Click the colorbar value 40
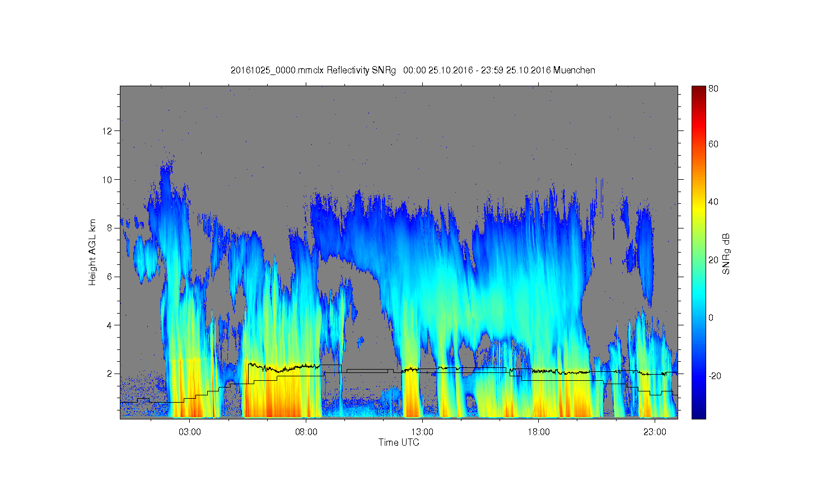Viewport: 840px width, 504px height. pos(713,202)
